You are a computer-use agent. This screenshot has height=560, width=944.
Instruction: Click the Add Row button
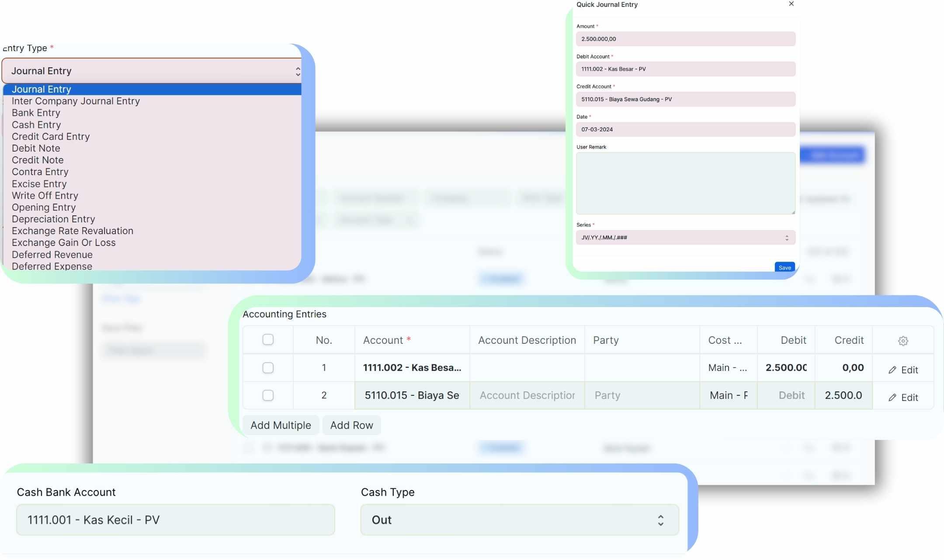click(351, 425)
